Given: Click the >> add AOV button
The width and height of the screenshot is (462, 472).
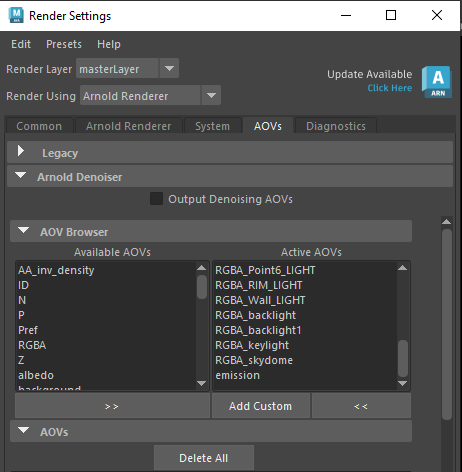Looking at the screenshot, I should coord(112,406).
